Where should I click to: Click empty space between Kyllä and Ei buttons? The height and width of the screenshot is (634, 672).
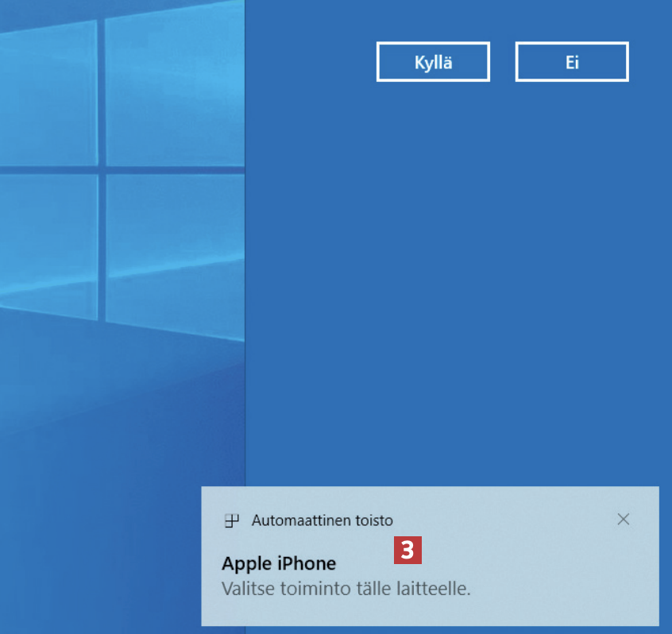point(503,62)
